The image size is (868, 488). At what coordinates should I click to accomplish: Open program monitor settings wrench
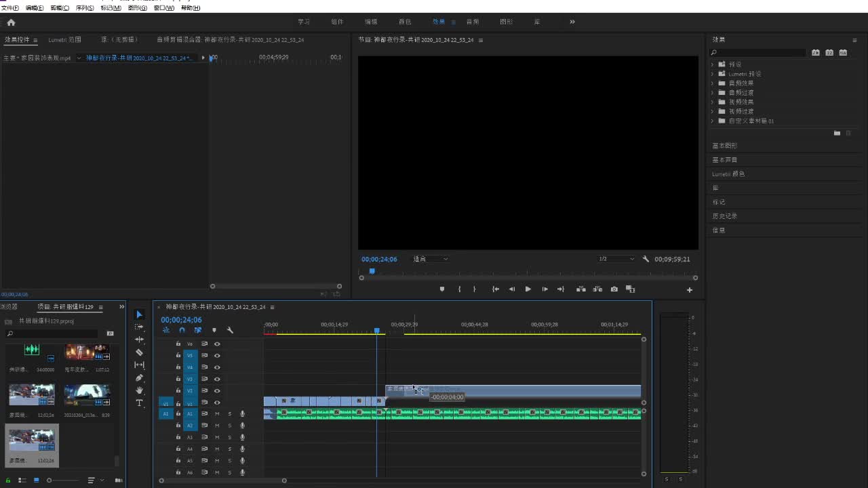coord(646,259)
